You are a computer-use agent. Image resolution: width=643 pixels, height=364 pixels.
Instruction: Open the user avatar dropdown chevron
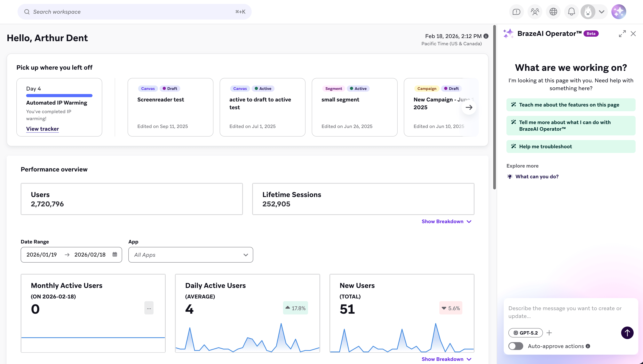(x=601, y=12)
